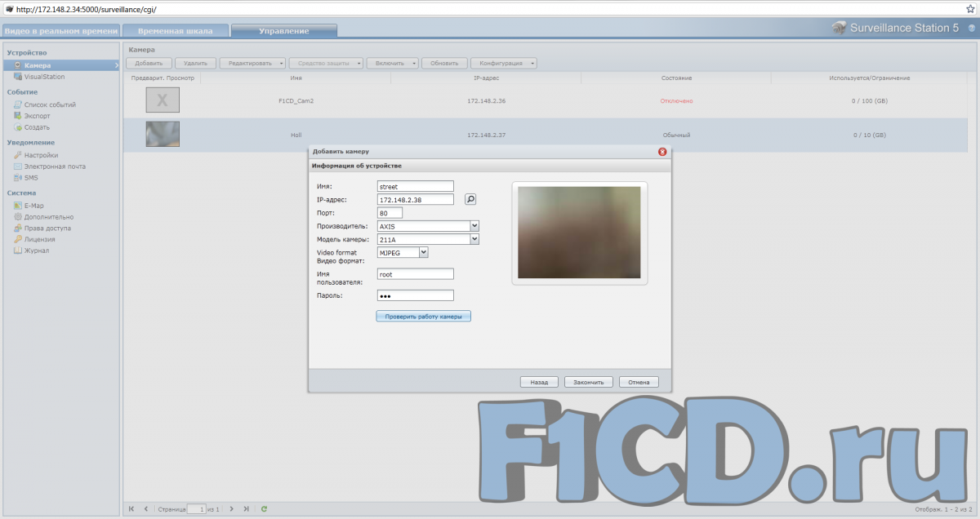This screenshot has height=519, width=980.
Task: Click the Отмена button in dialog
Action: [639, 382]
